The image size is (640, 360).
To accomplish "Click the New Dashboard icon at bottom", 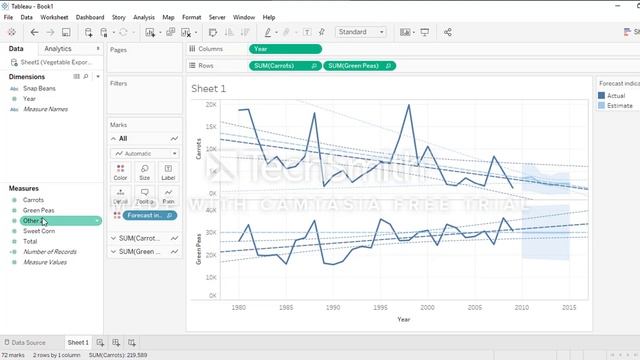I will click(116, 342).
